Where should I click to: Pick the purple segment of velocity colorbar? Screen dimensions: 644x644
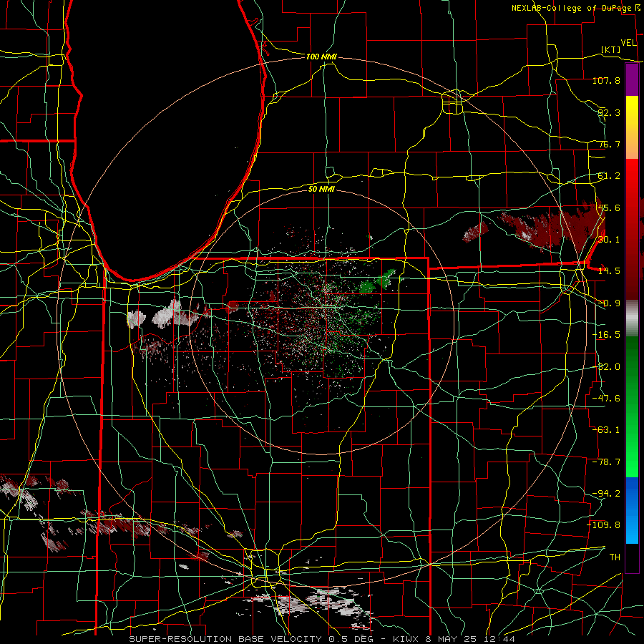click(x=632, y=80)
